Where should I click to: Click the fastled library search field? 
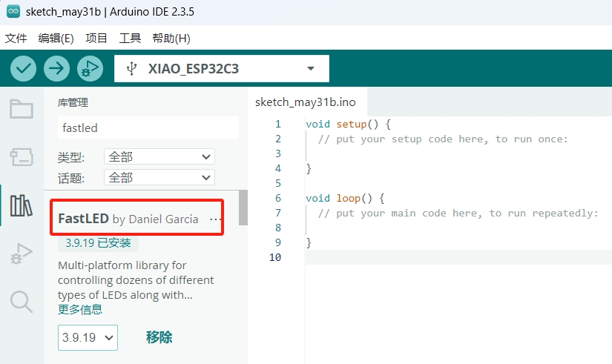(x=148, y=128)
